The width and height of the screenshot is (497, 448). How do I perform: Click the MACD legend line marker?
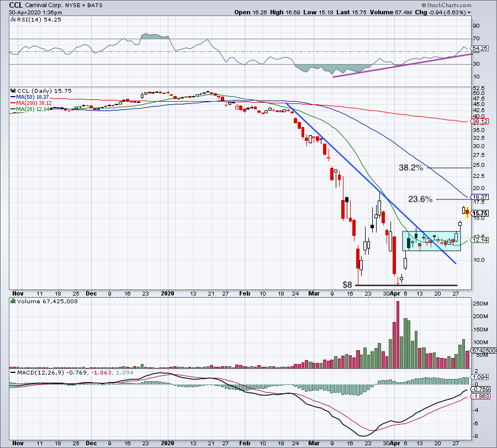[x=13, y=372]
